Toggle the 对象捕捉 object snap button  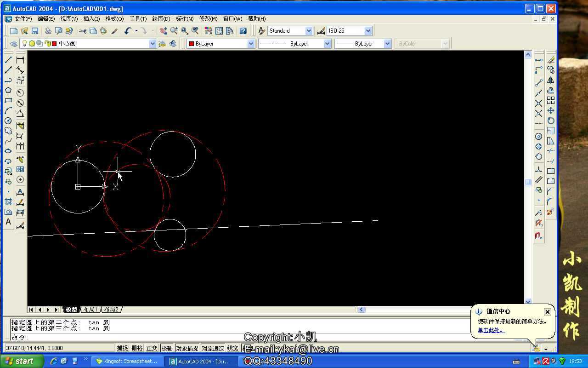coord(187,348)
